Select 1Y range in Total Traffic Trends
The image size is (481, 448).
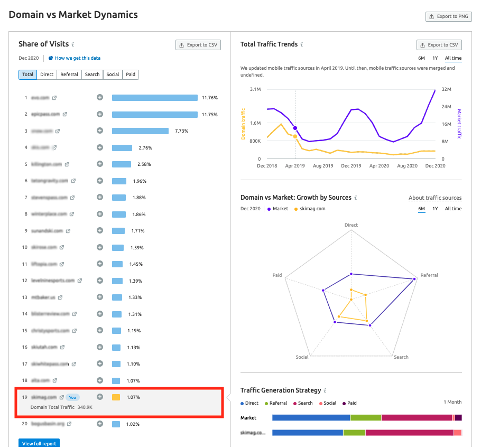click(434, 58)
